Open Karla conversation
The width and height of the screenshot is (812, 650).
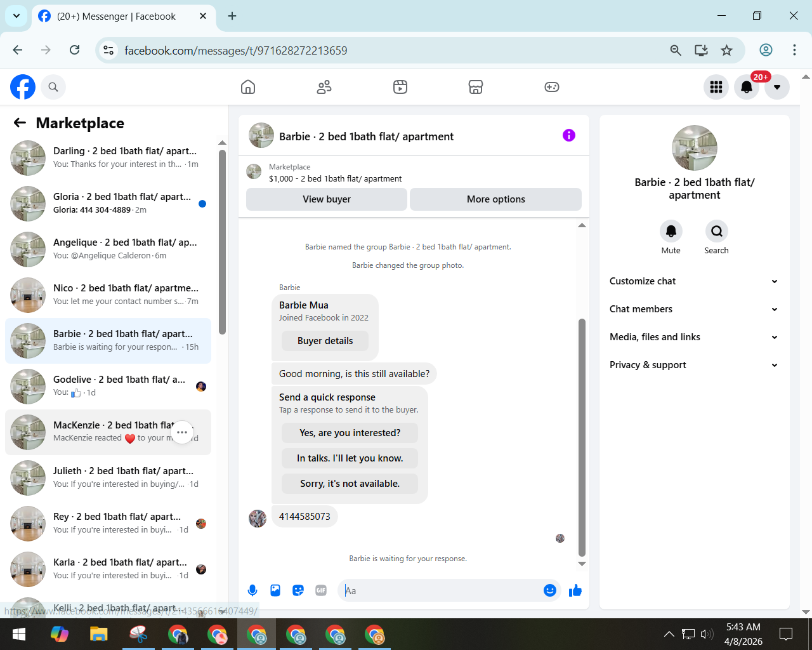coord(108,569)
